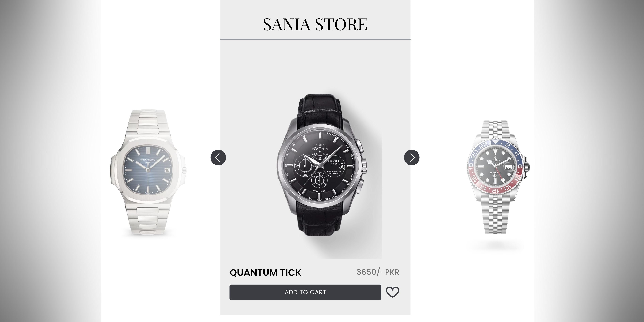This screenshot has width=644, height=322.
Task: Select the Rolex GMT watch thumbnail
Action: pyautogui.click(x=497, y=178)
